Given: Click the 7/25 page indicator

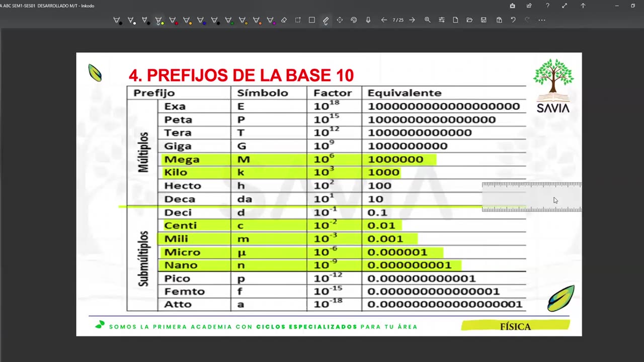Looking at the screenshot, I should pos(398,20).
